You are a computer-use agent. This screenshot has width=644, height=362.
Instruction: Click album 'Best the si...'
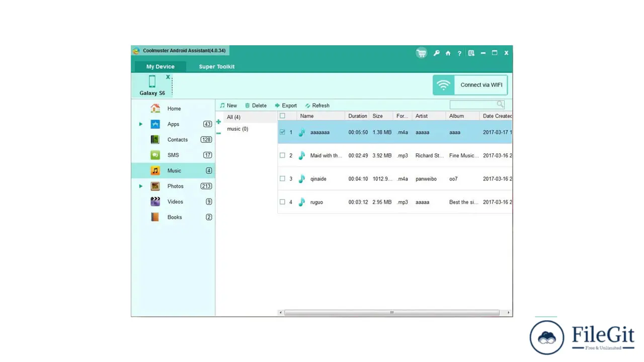click(x=463, y=202)
